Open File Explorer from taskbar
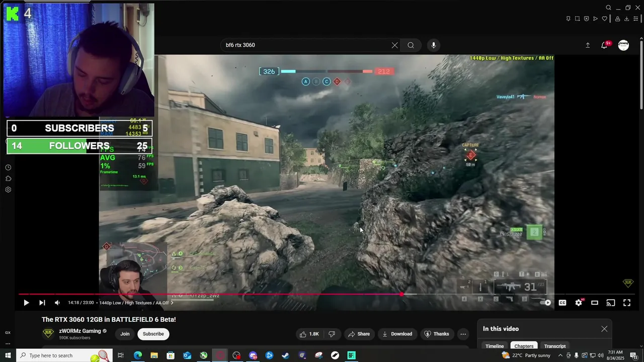This screenshot has width=644, height=362. click(154, 355)
